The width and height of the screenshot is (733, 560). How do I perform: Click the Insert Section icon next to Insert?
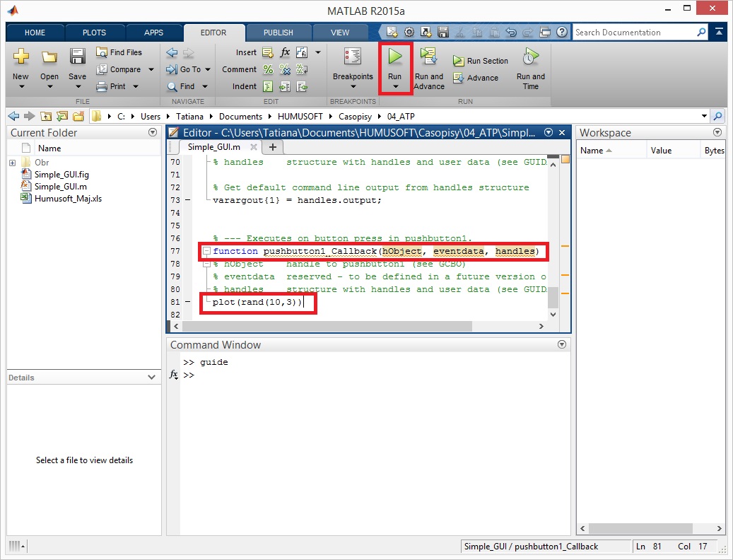pos(268,52)
